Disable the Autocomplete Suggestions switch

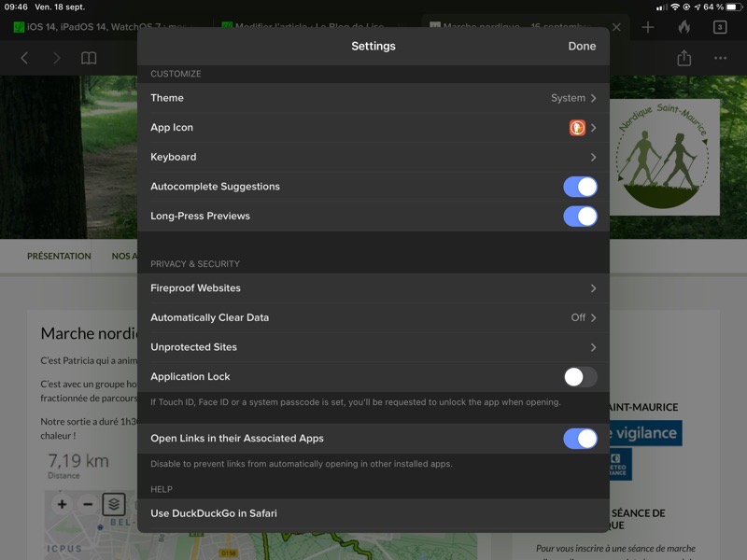[x=580, y=187]
